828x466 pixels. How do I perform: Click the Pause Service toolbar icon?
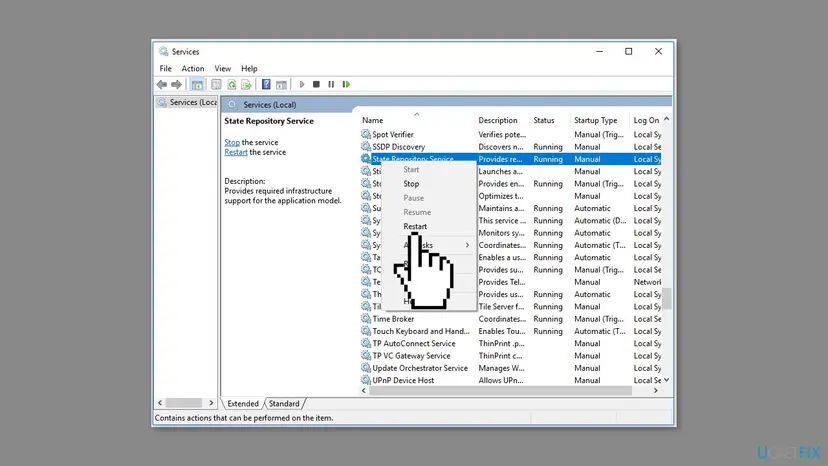pos(331,85)
